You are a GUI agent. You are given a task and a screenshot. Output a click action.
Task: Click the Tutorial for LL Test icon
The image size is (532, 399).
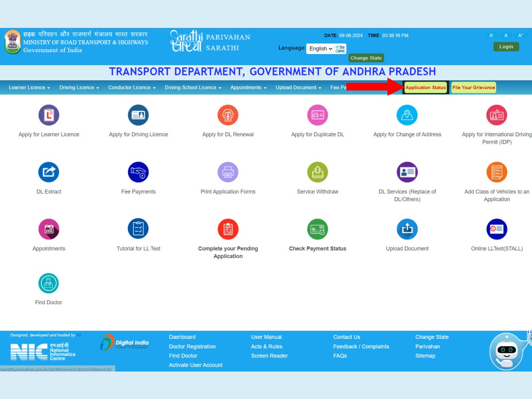tap(138, 229)
